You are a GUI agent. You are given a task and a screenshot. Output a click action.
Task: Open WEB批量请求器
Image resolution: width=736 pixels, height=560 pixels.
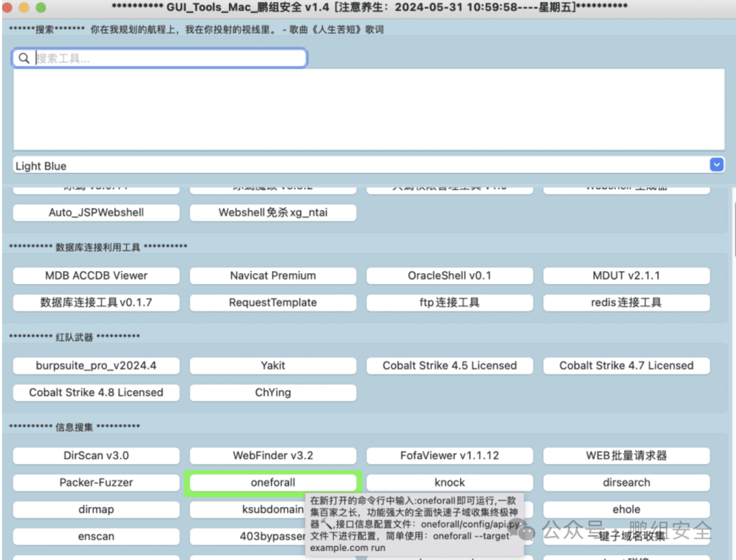tap(626, 456)
